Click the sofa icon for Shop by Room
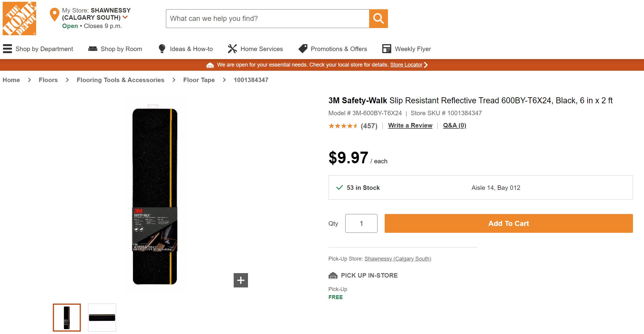This screenshot has height=334, width=644. (93, 49)
